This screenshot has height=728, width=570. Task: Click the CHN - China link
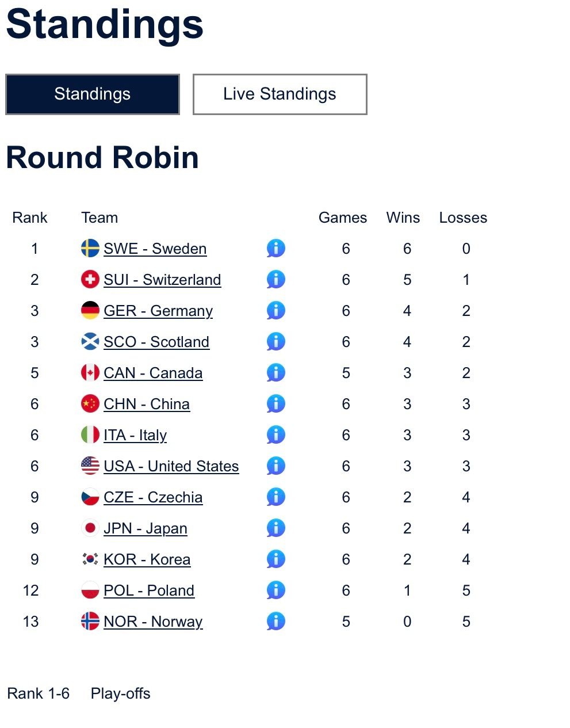coord(146,404)
